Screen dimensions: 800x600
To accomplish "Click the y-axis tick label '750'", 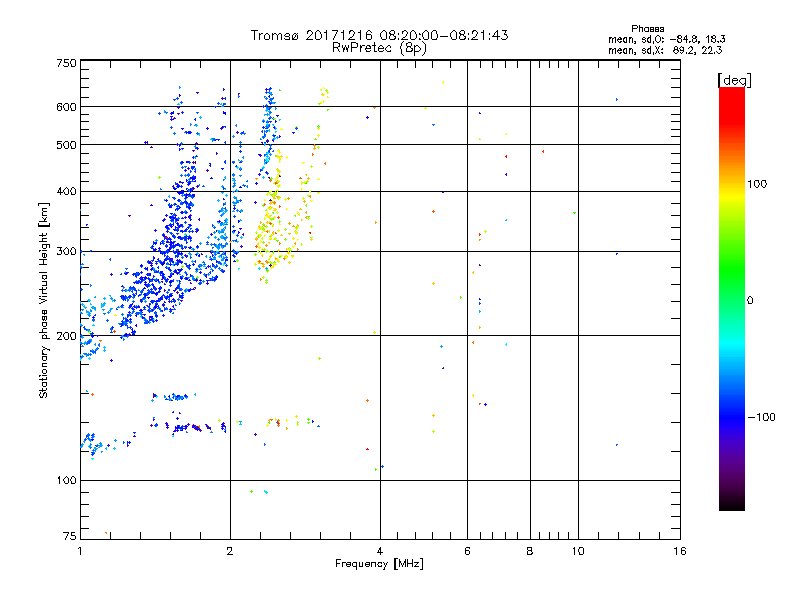I will [66, 63].
